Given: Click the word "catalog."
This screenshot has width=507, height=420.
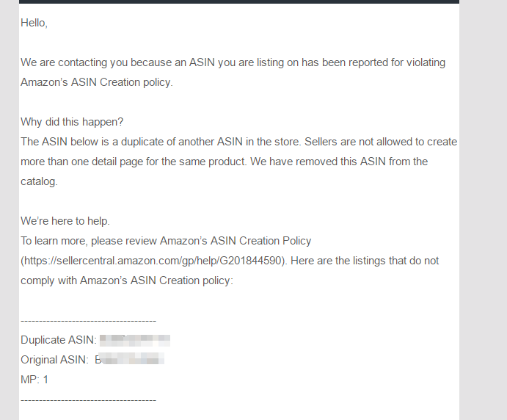Looking at the screenshot, I should [39, 181].
